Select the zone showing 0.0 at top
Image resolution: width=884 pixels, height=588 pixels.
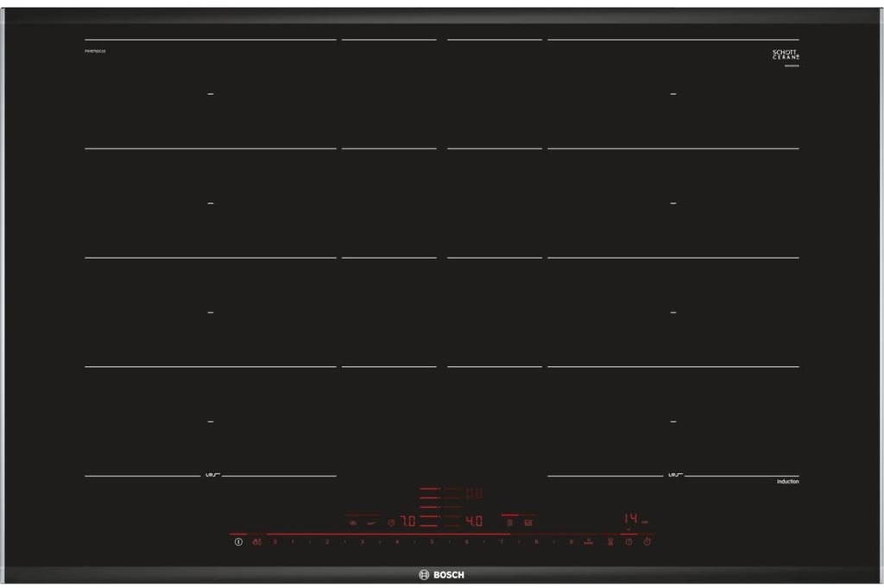click(x=474, y=494)
